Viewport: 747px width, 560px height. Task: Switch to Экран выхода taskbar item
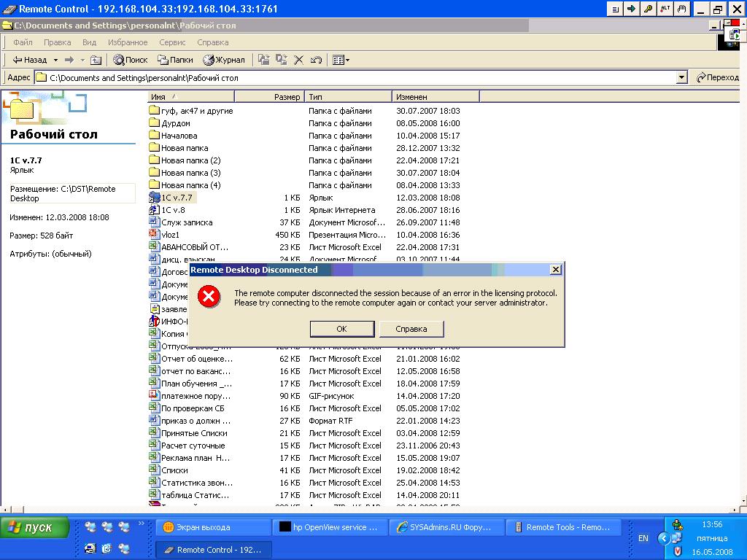(214, 527)
